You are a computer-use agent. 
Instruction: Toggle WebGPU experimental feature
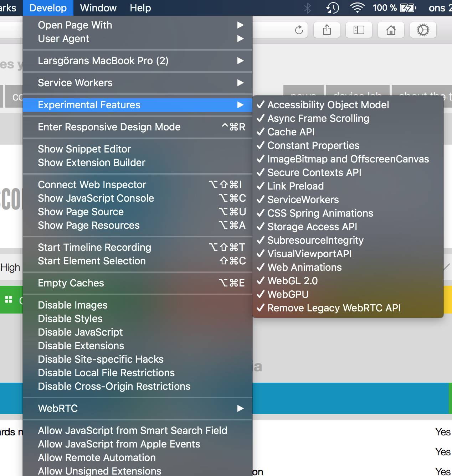(x=348, y=294)
